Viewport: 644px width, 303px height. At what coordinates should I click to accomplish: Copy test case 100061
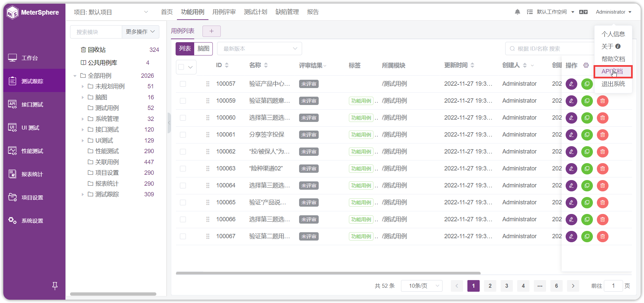click(587, 135)
